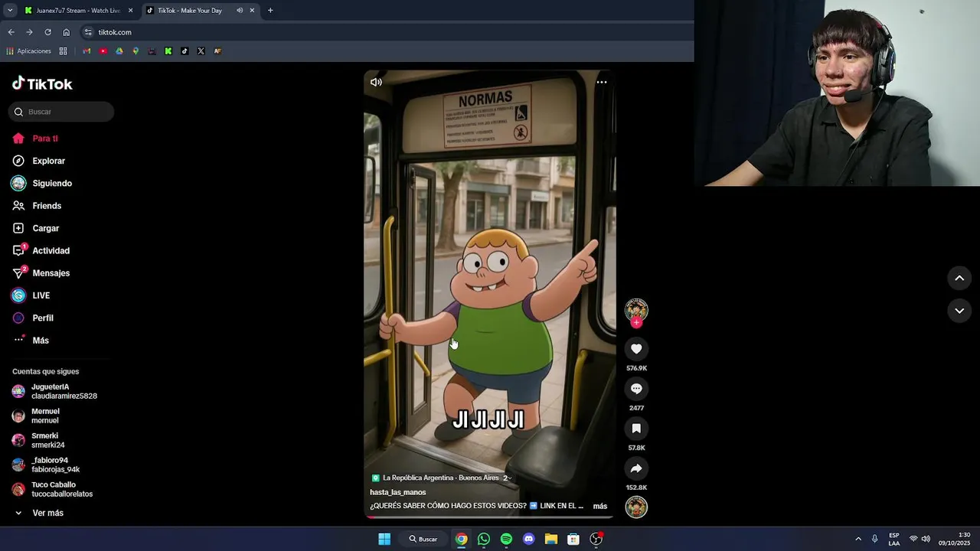Open the Google Maps bookmark
The height and width of the screenshot is (551, 980).
click(136, 51)
